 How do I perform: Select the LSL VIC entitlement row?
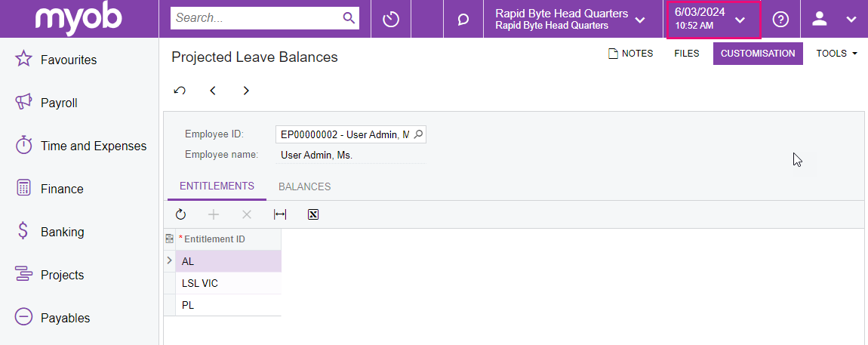coord(200,283)
